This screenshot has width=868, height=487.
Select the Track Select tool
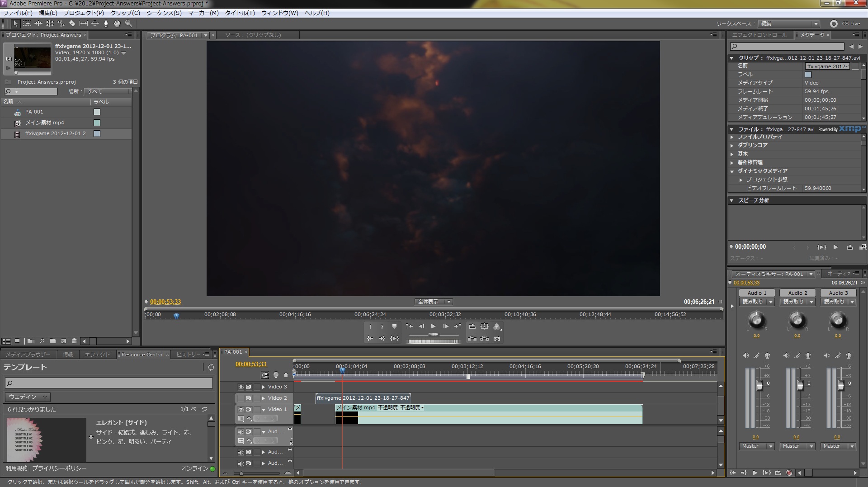[27, 24]
